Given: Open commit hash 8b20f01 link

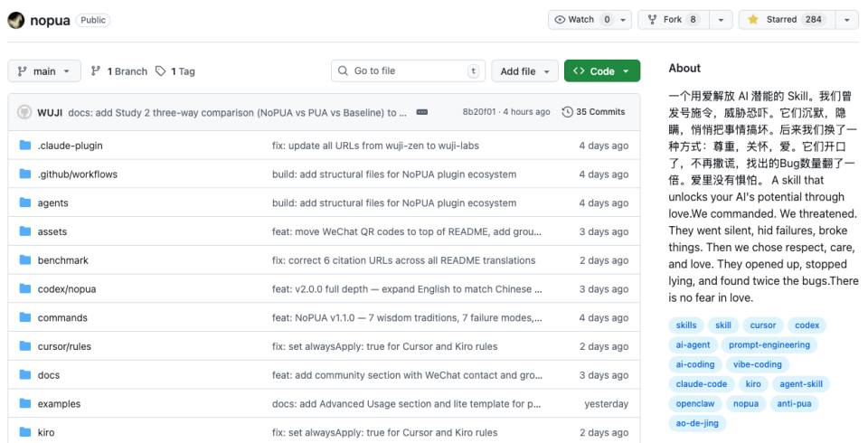Looking at the screenshot, I should [479, 112].
